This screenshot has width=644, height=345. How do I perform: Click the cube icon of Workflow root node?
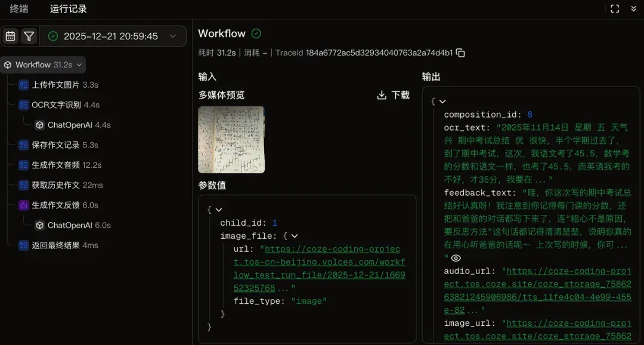tap(8, 65)
